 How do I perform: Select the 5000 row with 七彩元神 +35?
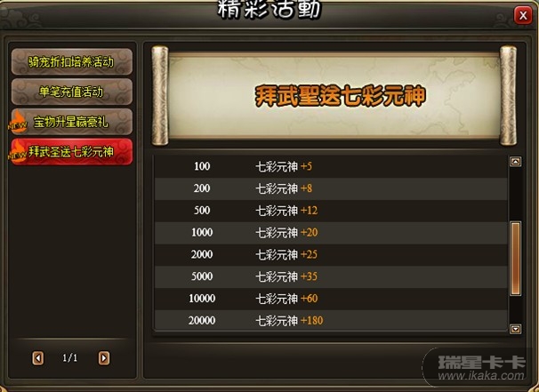(331, 276)
